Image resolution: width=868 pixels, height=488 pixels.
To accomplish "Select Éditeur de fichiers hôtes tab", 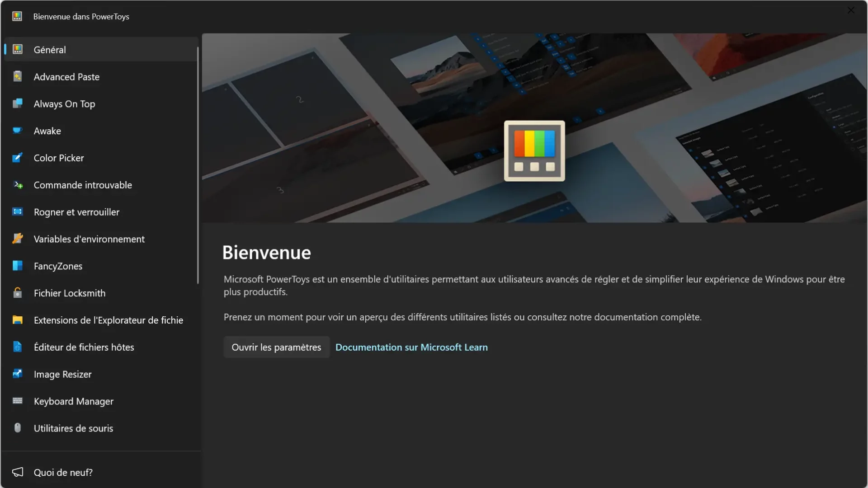I will [x=84, y=347].
